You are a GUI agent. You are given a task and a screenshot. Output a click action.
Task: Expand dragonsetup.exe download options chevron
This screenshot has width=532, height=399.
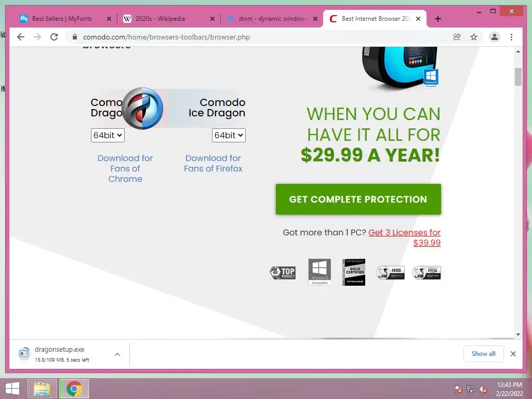tap(117, 354)
